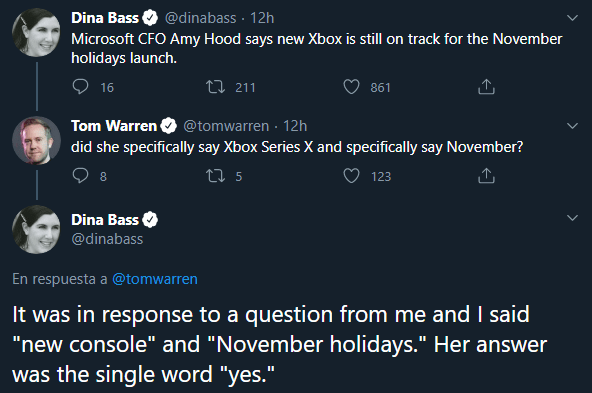Retweet Dina Bass's tweet with 211 retweets

click(215, 87)
